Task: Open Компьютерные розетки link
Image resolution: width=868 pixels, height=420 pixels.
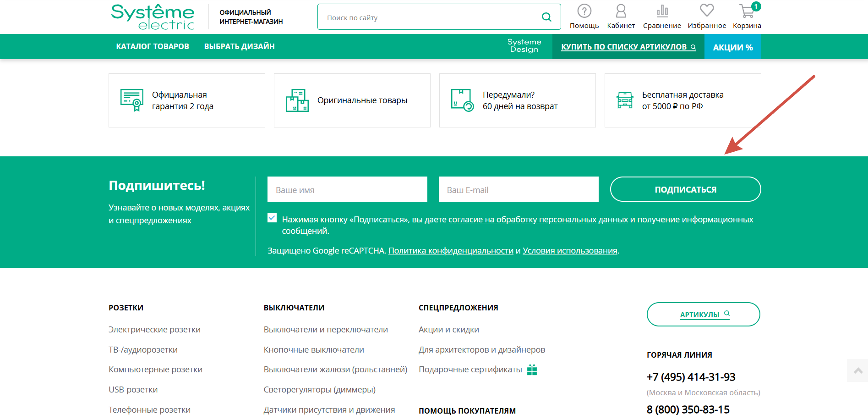Action: click(x=155, y=370)
